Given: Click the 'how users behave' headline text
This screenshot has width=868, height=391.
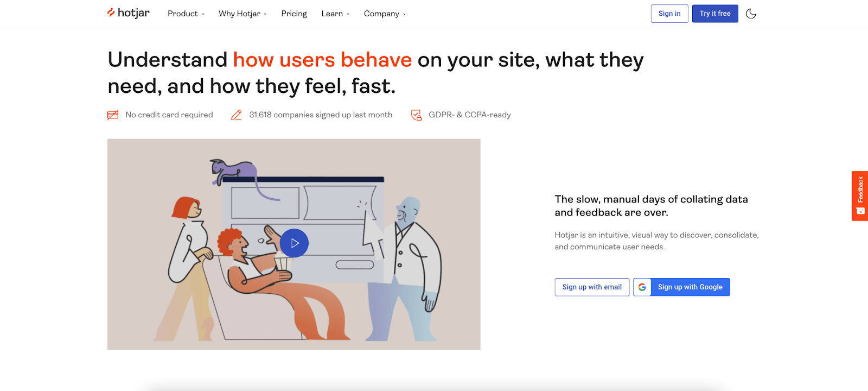Looking at the screenshot, I should click(322, 60).
